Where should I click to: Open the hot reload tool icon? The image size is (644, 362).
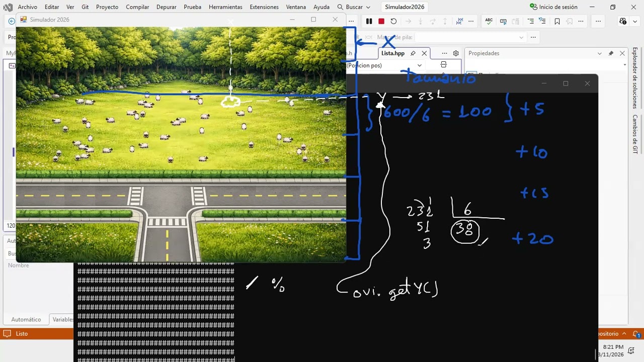tap(459, 21)
